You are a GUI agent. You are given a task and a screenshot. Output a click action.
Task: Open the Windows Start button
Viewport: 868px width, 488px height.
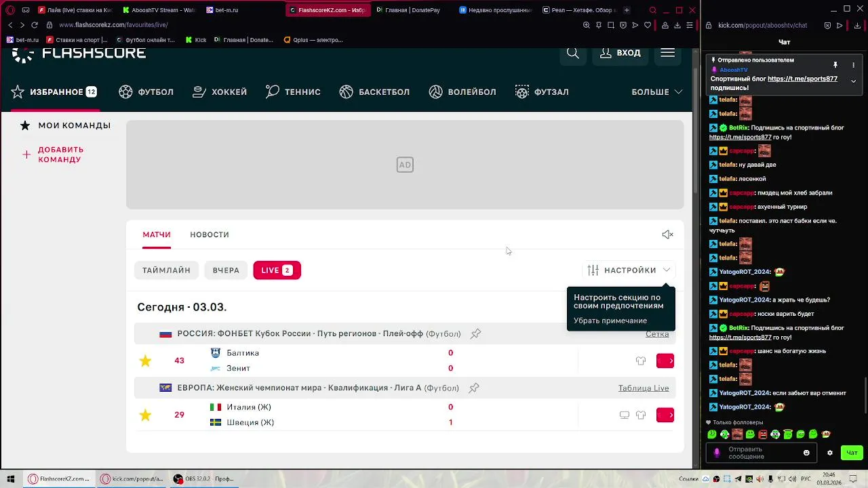pyautogui.click(x=10, y=479)
